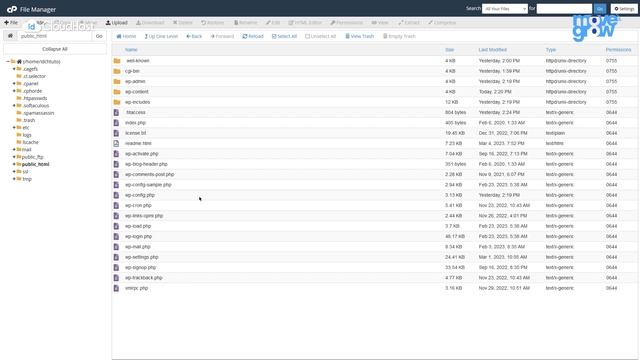Click the wp-includes folder icon
The height and width of the screenshot is (360, 640).
point(117,102)
